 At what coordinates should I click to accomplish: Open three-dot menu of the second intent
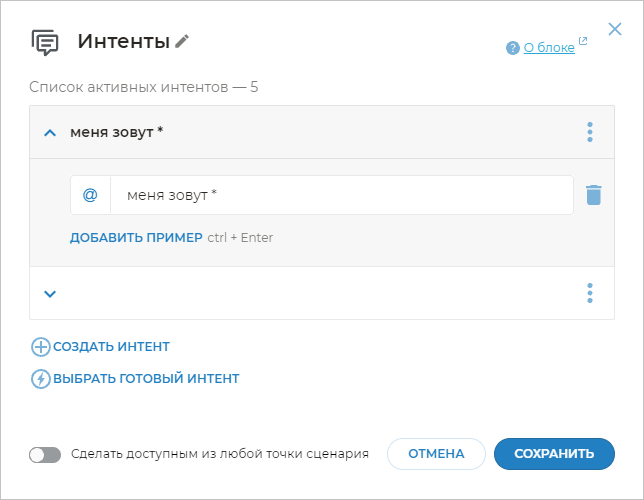pyautogui.click(x=590, y=293)
